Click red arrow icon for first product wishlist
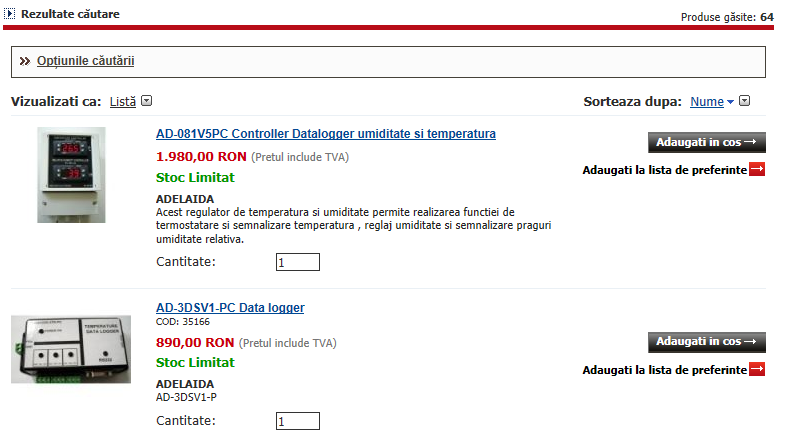The height and width of the screenshot is (440, 787). [x=757, y=170]
